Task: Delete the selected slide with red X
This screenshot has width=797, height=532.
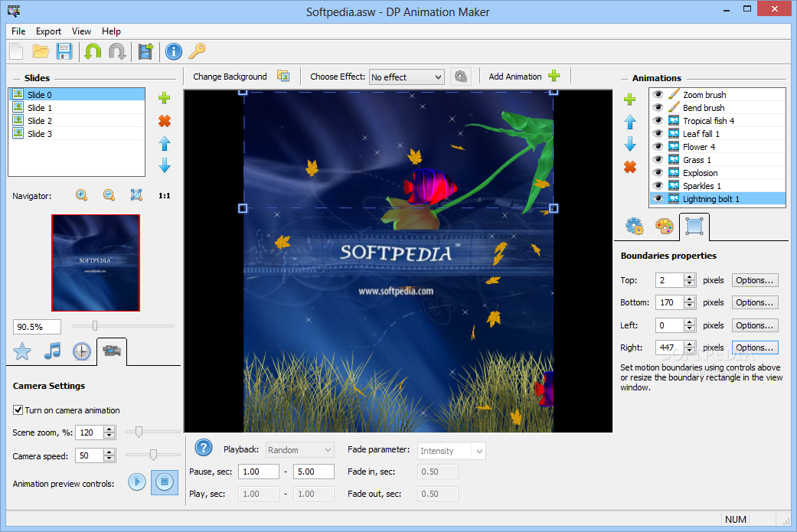Action: tap(164, 121)
